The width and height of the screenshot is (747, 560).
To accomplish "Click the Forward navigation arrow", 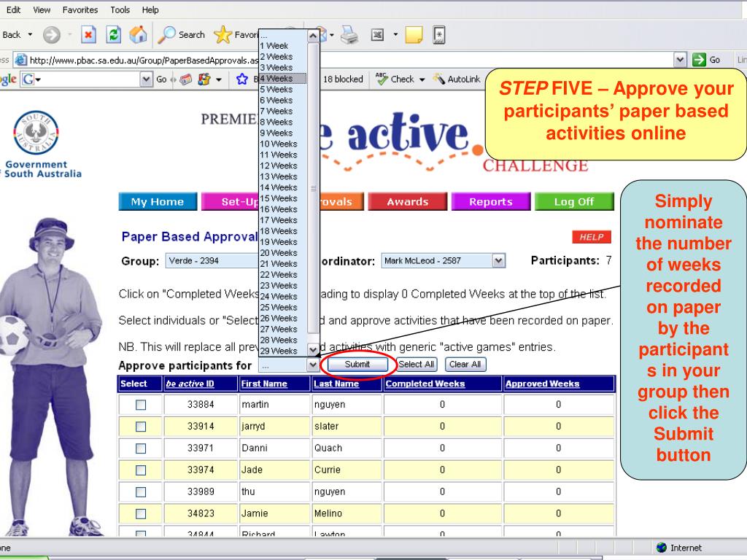I will click(52, 35).
